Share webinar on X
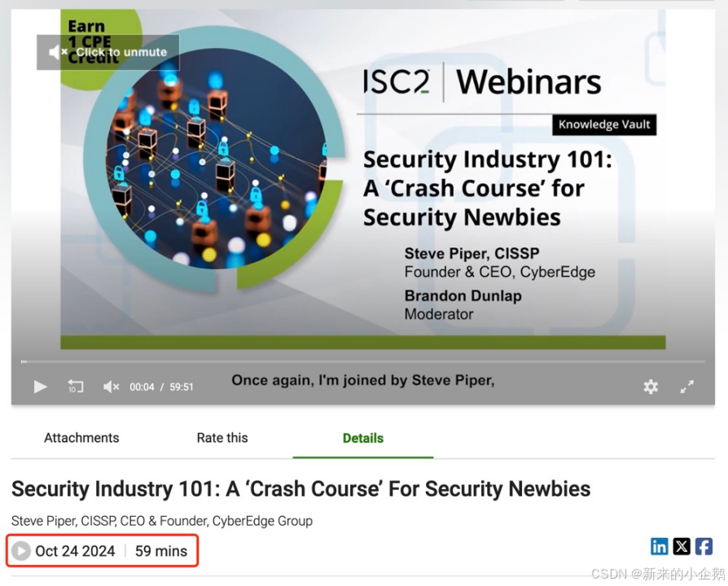The width and height of the screenshot is (728, 586). tap(682, 547)
